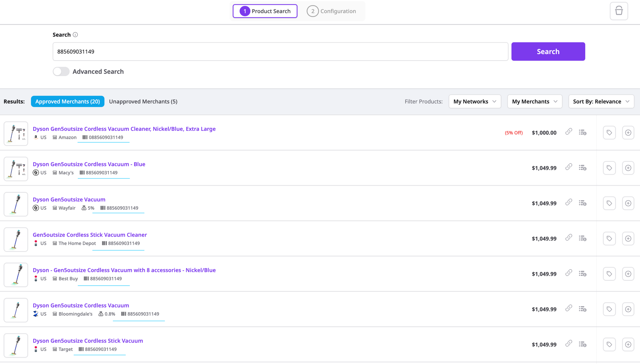Open list details icon for Macy's listing

tap(582, 168)
